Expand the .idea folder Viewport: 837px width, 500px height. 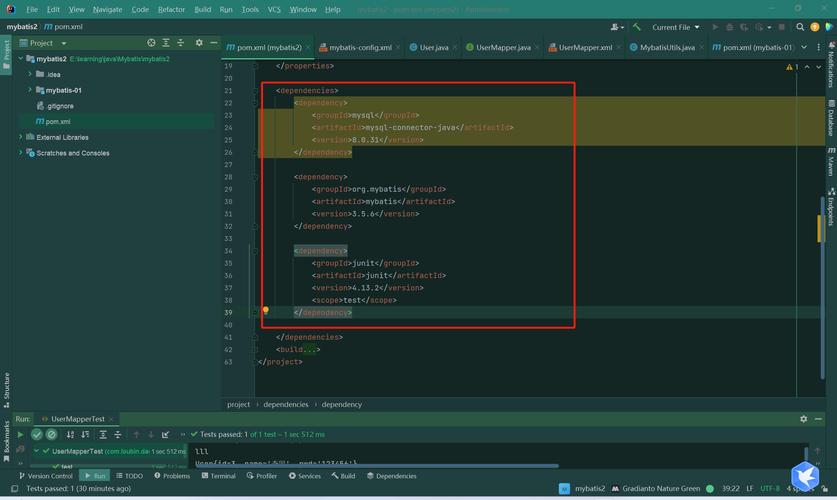point(30,74)
